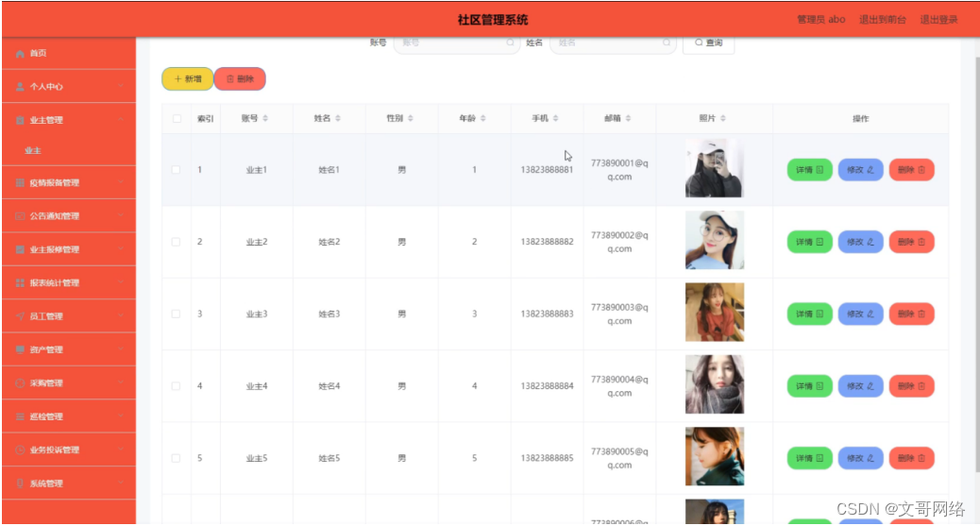Viewport: 980px width, 526px height.
Task: Sort by 性别 column sort arrows
Action: (411, 118)
